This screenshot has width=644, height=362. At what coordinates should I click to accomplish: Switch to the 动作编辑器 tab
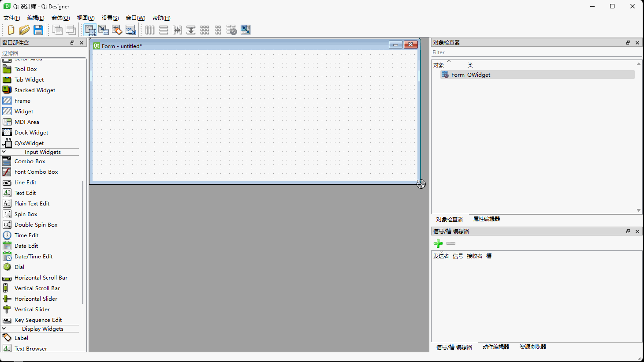click(496, 347)
